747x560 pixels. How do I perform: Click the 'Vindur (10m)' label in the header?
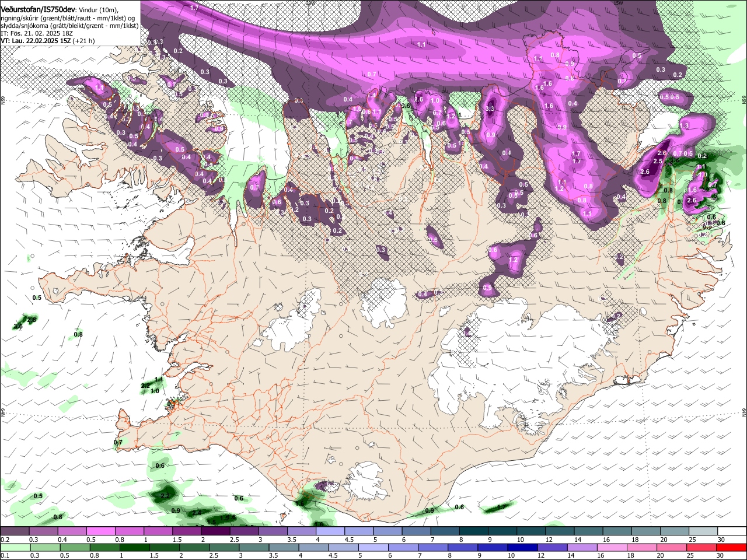pos(99,10)
